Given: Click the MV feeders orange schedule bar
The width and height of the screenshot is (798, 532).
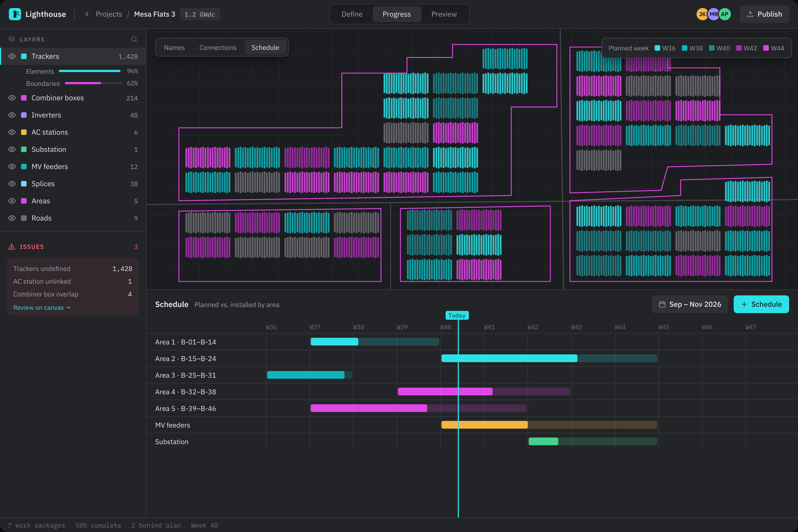Looking at the screenshot, I should click(549, 425).
